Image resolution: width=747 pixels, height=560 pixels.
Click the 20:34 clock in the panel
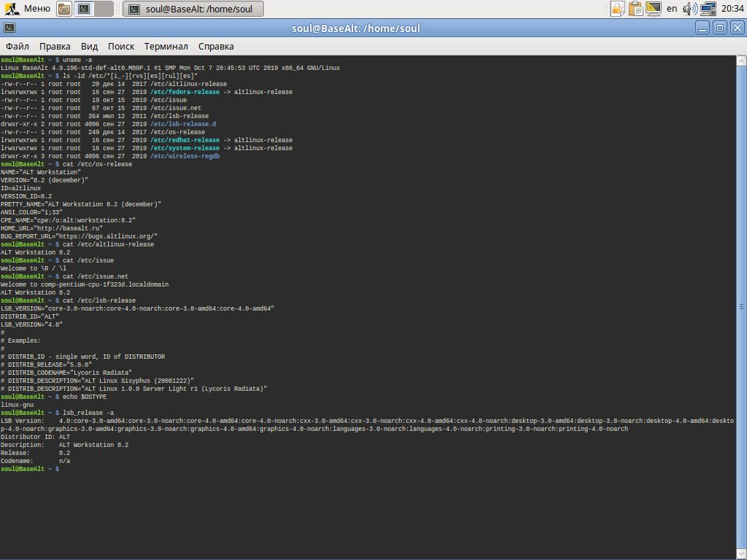click(732, 9)
